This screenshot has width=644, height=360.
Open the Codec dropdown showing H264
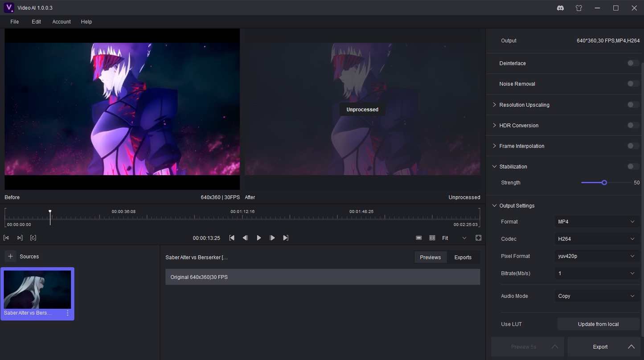597,239
